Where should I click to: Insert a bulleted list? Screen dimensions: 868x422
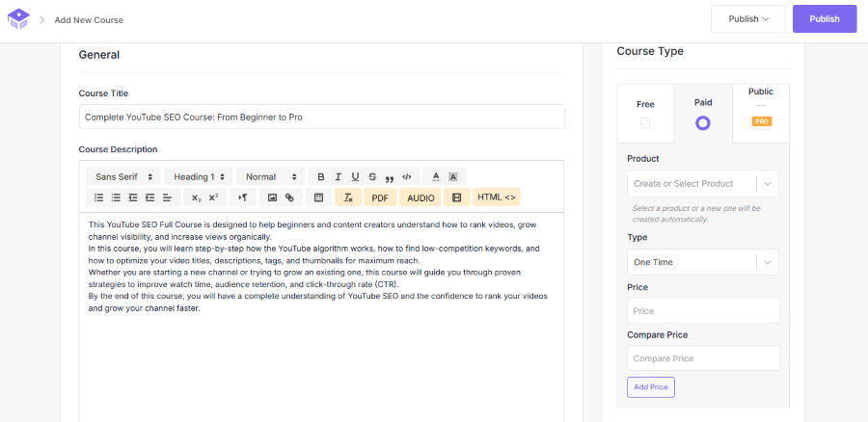(116, 197)
